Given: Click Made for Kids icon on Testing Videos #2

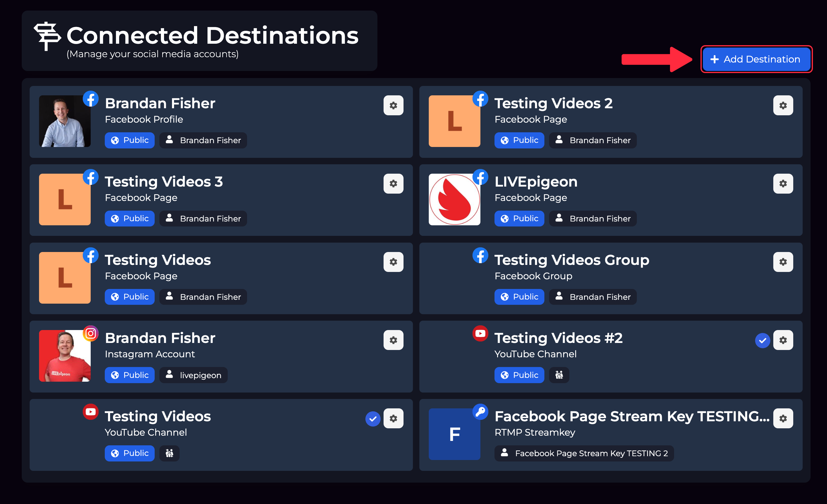Looking at the screenshot, I should coord(559,375).
